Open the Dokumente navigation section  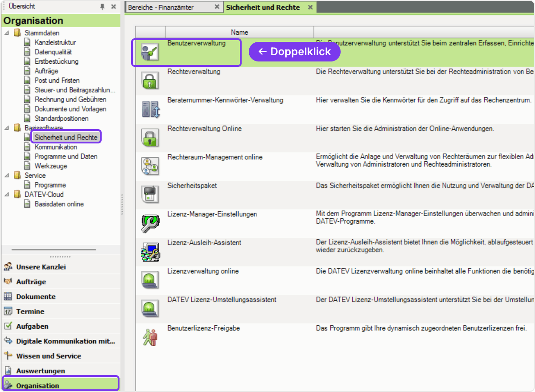tap(61, 296)
